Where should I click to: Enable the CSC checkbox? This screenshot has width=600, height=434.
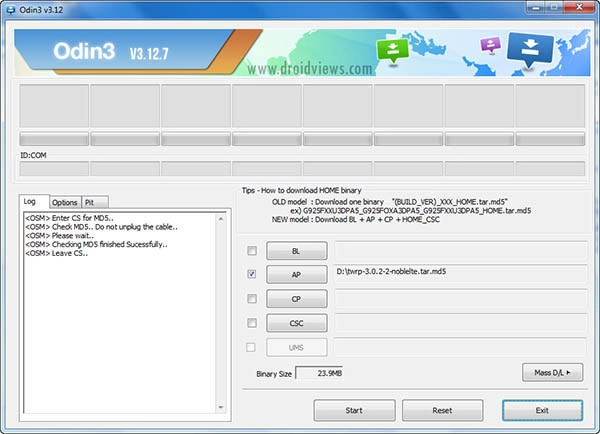(252, 322)
